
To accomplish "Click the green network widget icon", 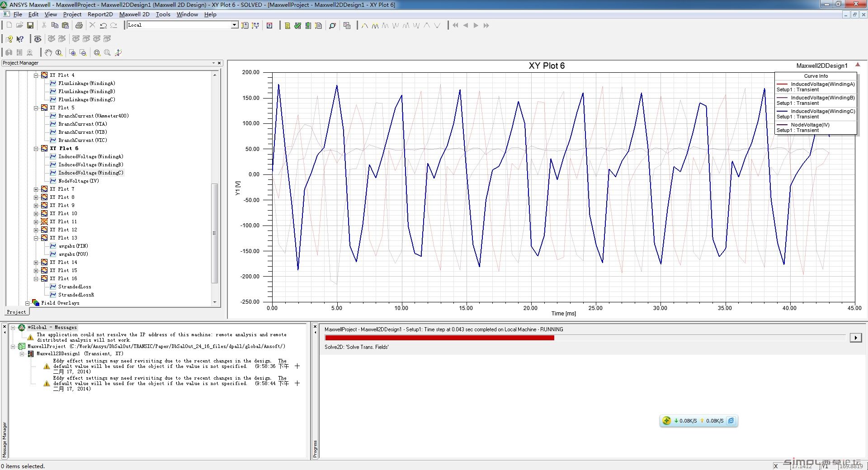I will click(666, 421).
